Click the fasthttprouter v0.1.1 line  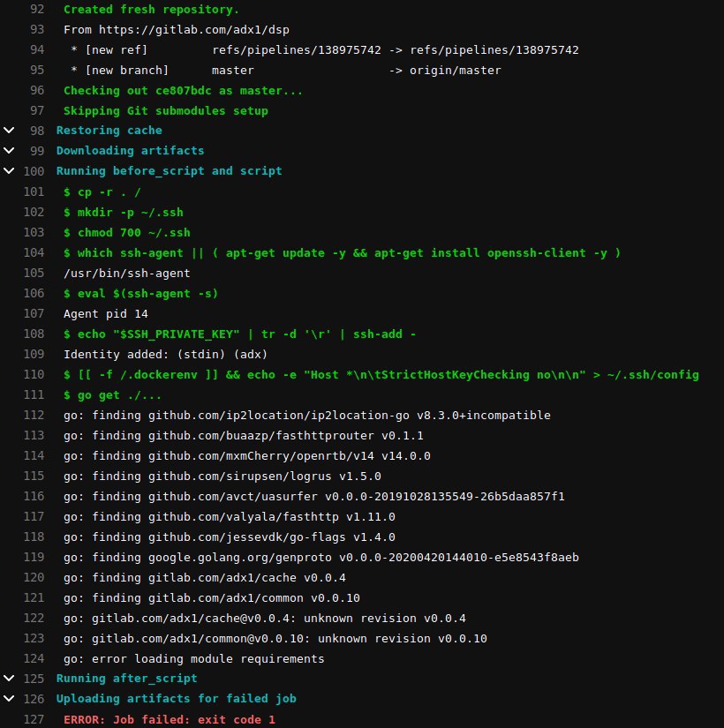point(244,436)
